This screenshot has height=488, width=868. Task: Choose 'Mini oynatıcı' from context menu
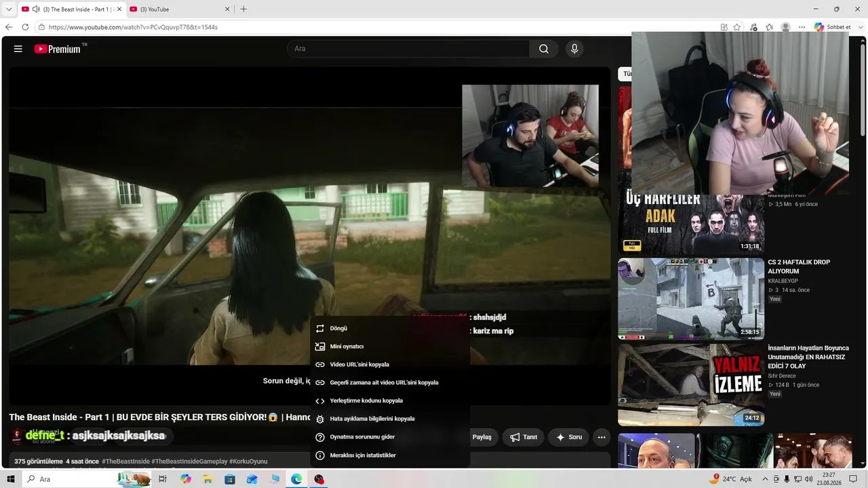tap(390, 346)
